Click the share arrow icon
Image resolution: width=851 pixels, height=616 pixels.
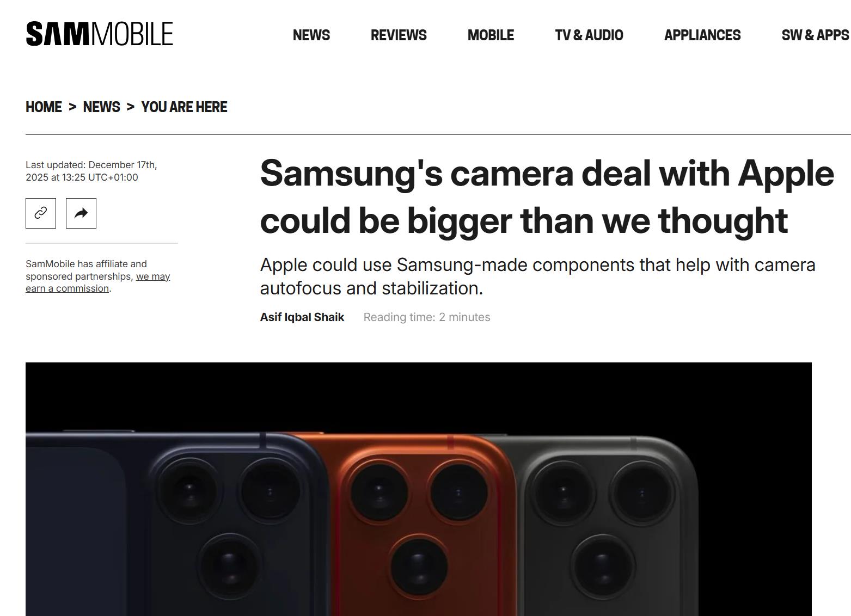point(81,213)
